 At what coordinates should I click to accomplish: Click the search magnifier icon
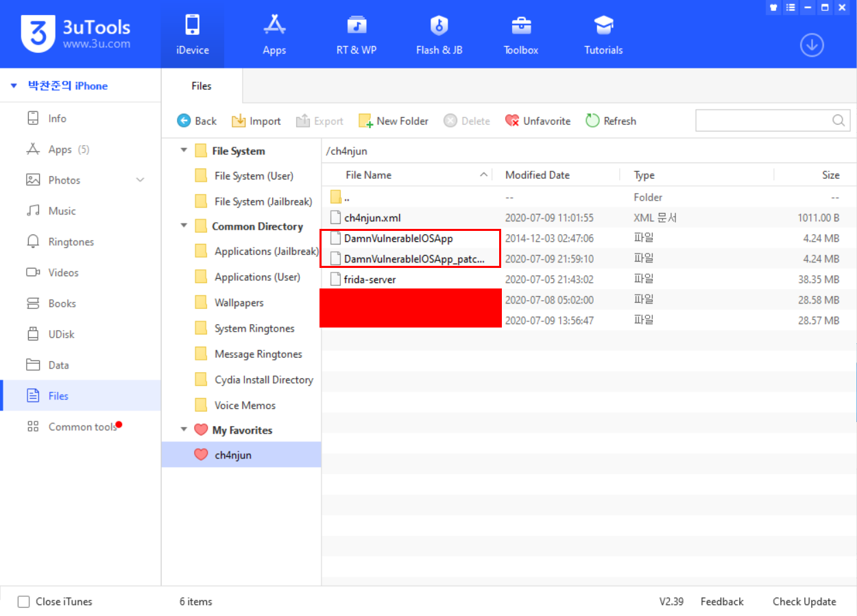tap(838, 121)
